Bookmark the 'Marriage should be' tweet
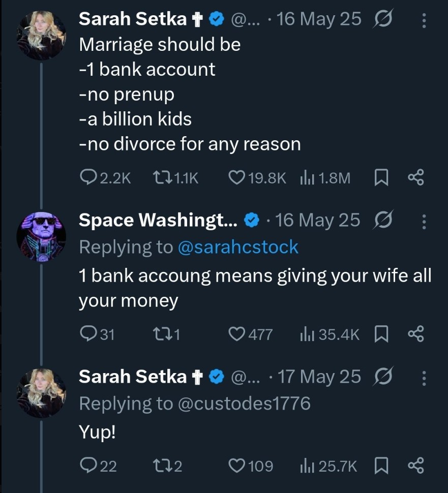The width and height of the screenshot is (448, 493). pyautogui.click(x=381, y=177)
